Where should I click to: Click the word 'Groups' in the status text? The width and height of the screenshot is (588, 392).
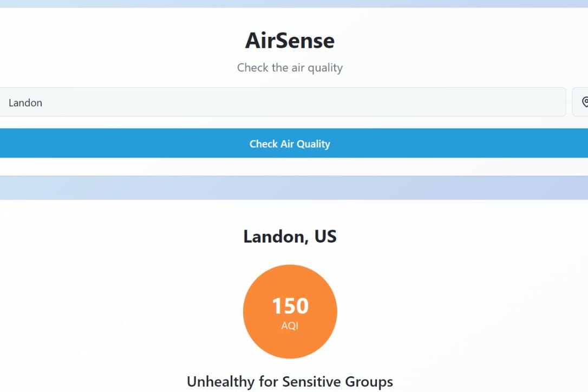click(369, 382)
